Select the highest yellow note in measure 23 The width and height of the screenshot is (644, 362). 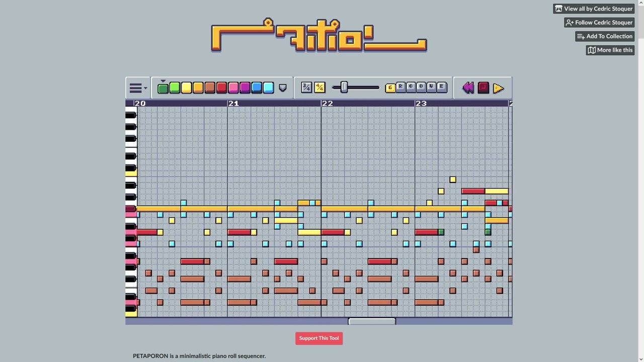[453, 179]
